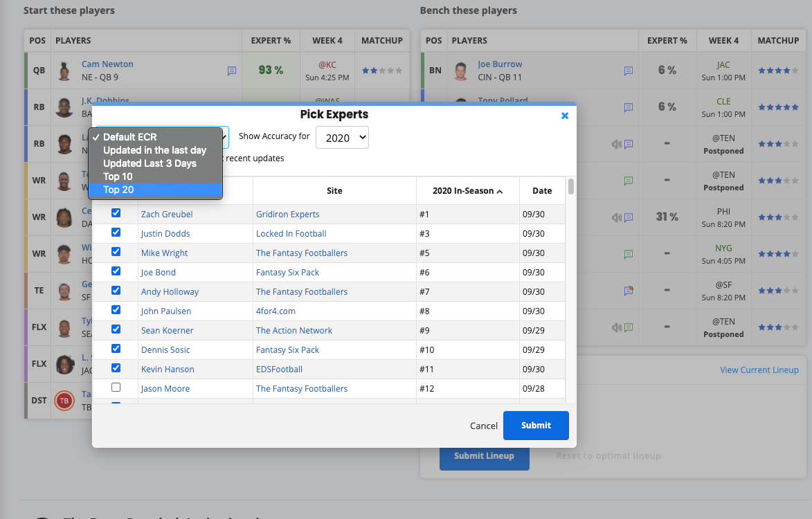Select Top 20 option
This screenshot has width=812, height=519.
point(155,190)
